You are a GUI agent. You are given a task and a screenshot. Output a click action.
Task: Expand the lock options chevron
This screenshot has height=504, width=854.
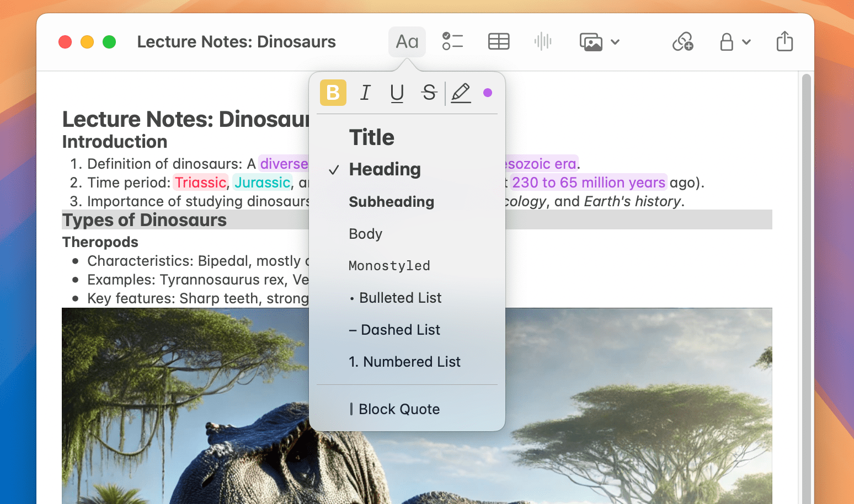pos(746,41)
